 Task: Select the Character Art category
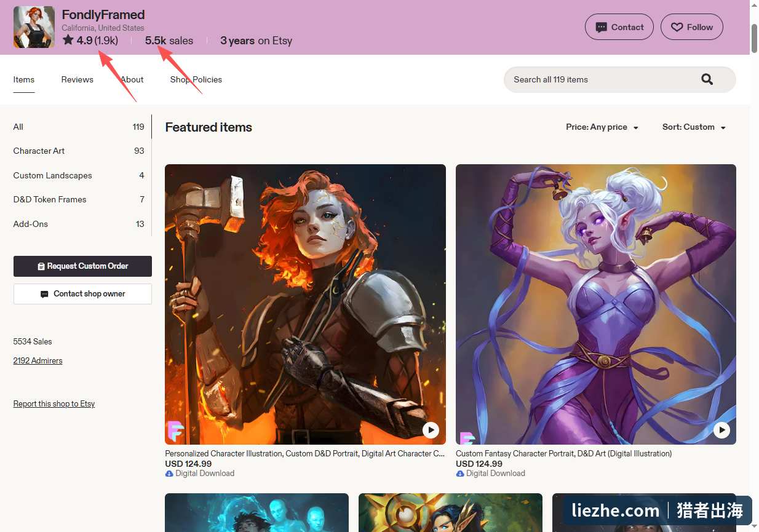[x=79, y=151]
